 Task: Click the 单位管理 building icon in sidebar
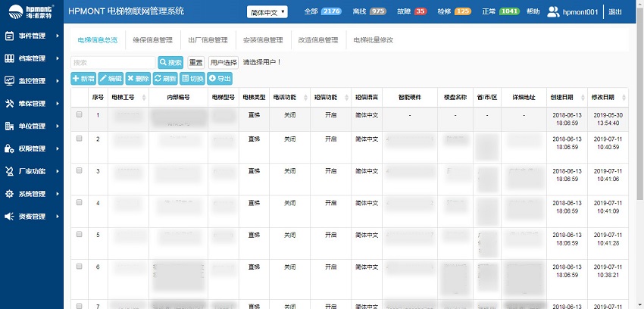(x=10, y=126)
